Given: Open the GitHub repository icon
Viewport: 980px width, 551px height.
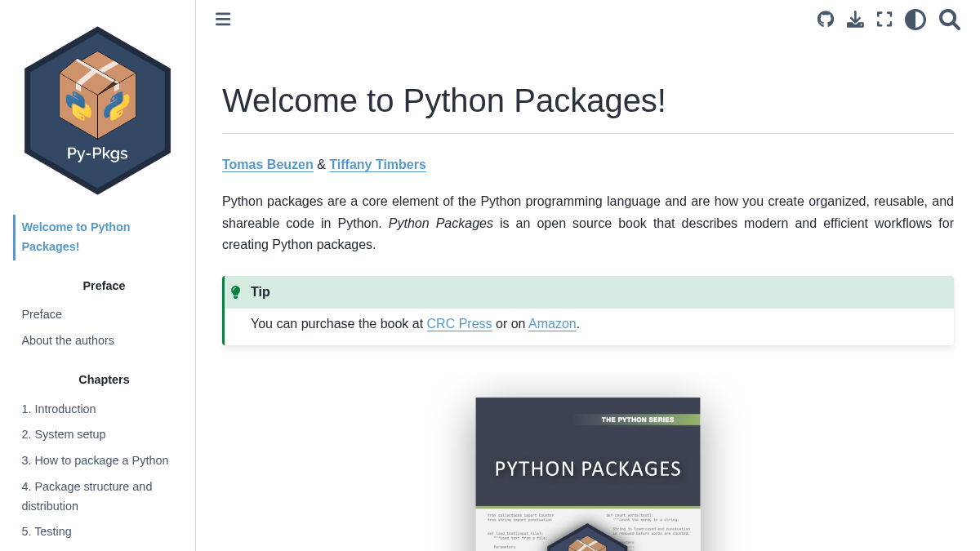Looking at the screenshot, I should 826,19.
